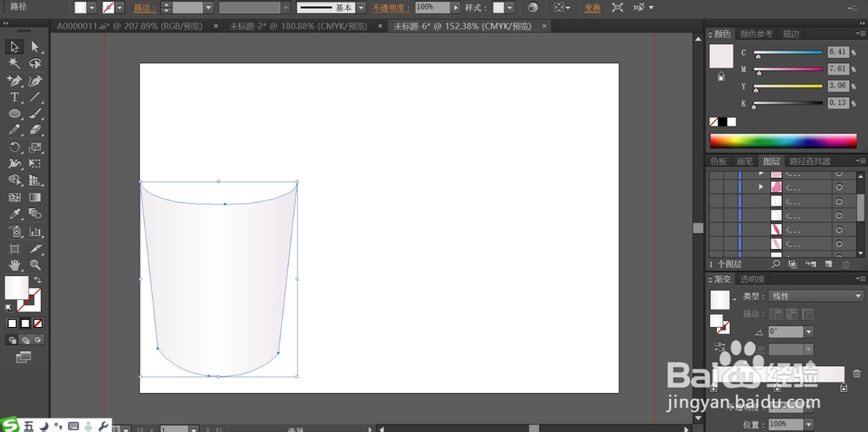Image resolution: width=868 pixels, height=432 pixels.
Task: Select the Direct Selection tool
Action: tap(36, 47)
